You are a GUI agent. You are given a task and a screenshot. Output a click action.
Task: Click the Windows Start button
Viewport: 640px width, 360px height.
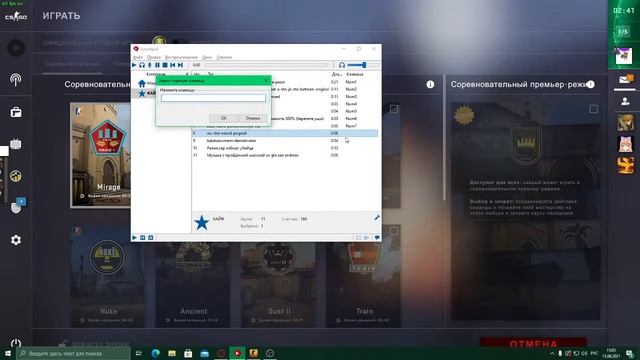point(8,353)
